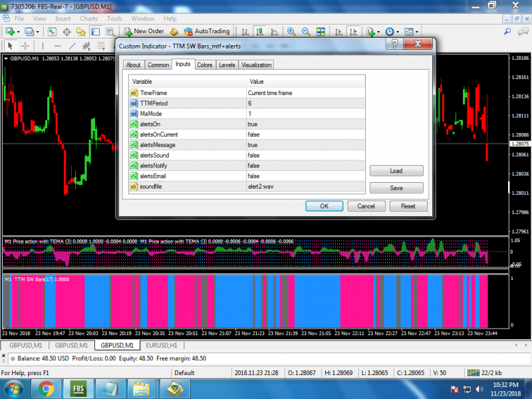The image size is (532, 399).
Task: Select the Equidistant Channel tool
Action: click(86, 45)
